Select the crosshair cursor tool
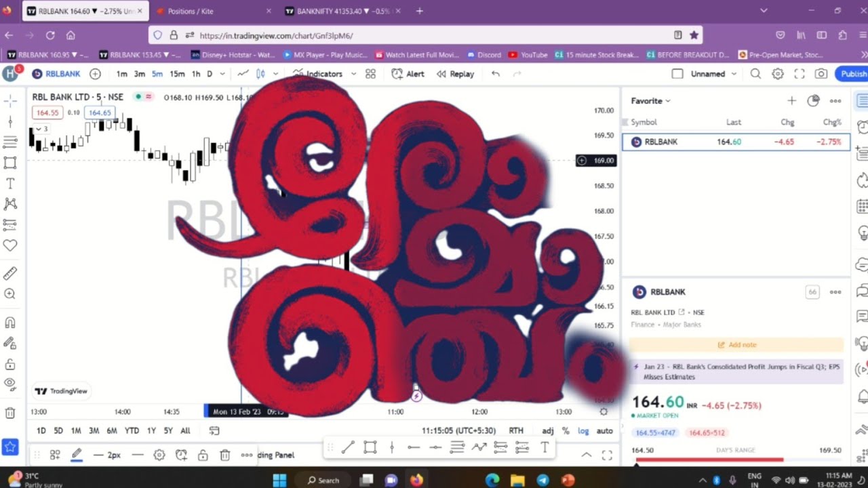The width and height of the screenshot is (868, 488). (10, 101)
